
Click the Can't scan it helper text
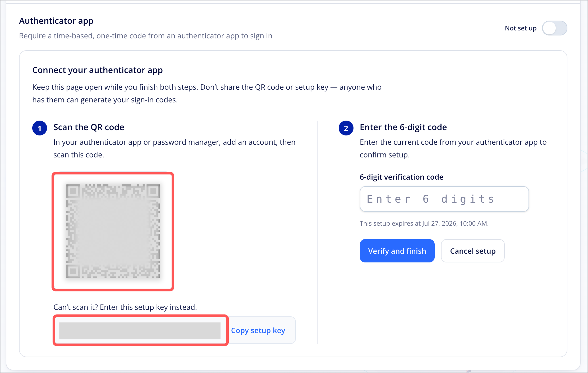coord(125,307)
